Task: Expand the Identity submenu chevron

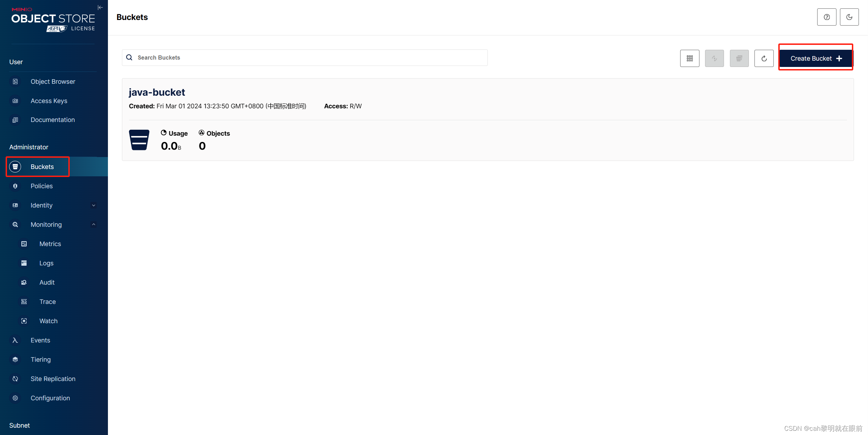Action: pyautogui.click(x=94, y=205)
